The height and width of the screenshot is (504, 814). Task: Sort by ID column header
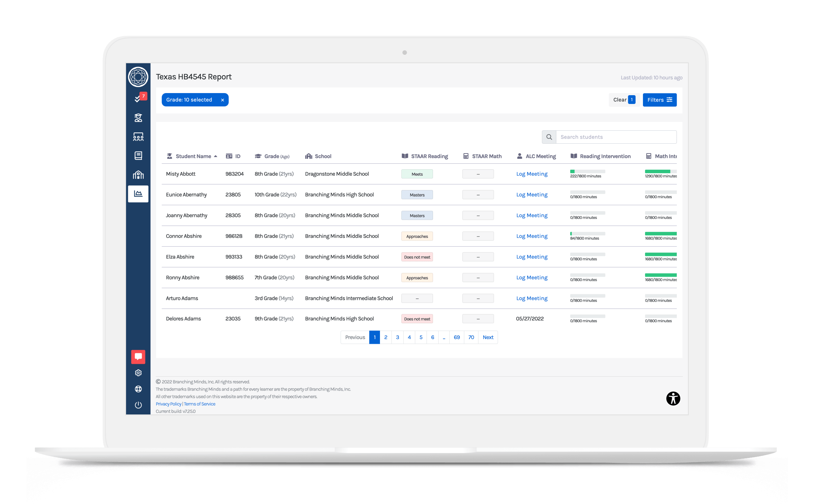coord(233,156)
